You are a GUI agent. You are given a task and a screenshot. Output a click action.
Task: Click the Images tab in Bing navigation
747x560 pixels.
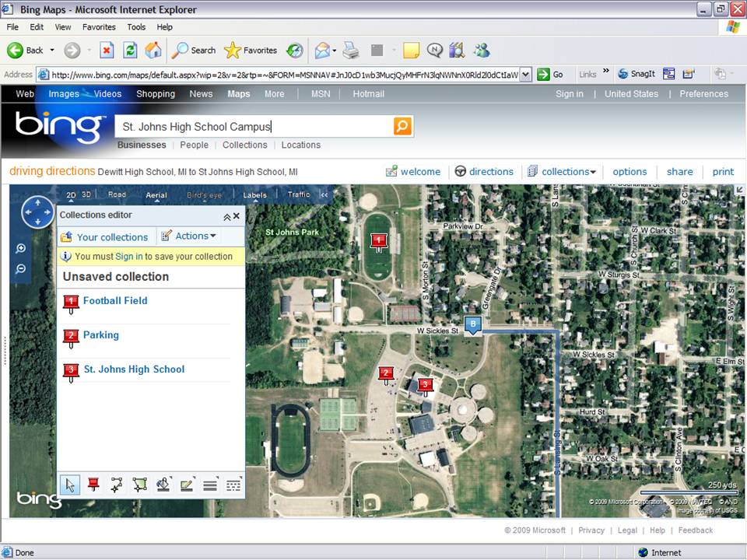pyautogui.click(x=64, y=94)
